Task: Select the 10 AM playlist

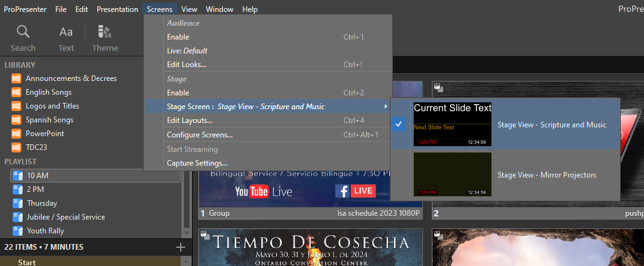Action: point(95,176)
